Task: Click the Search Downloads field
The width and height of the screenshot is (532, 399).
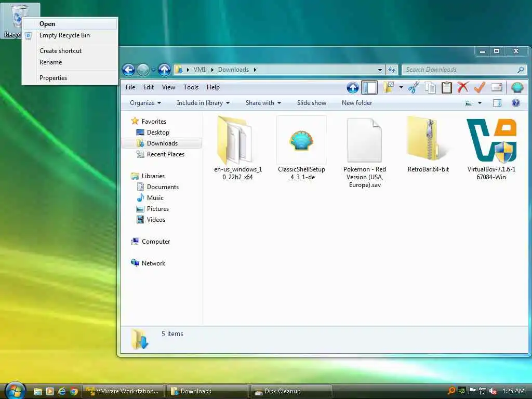Action: 464,70
